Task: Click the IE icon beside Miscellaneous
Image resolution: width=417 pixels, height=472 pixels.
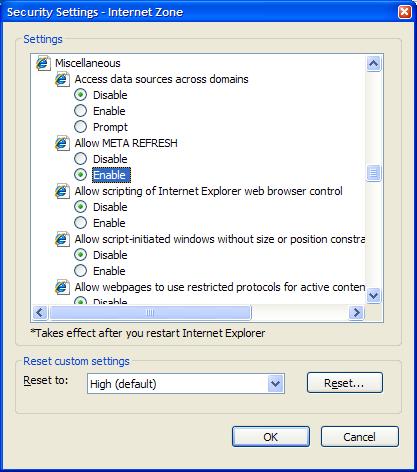Action: [x=43, y=63]
